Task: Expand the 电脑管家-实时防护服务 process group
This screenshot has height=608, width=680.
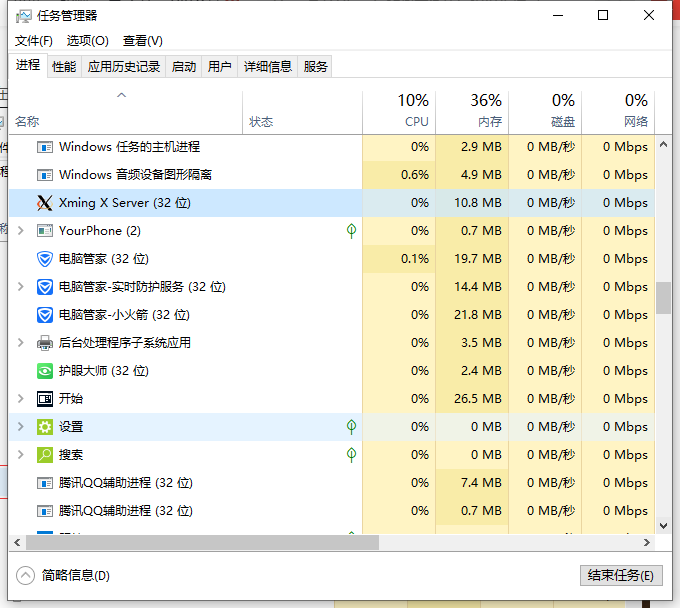Action: (x=20, y=287)
